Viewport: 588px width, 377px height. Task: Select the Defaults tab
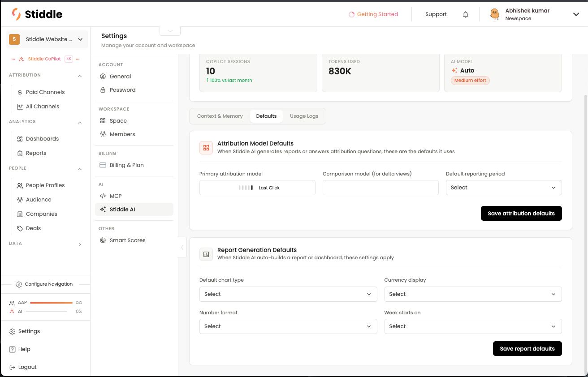point(266,116)
